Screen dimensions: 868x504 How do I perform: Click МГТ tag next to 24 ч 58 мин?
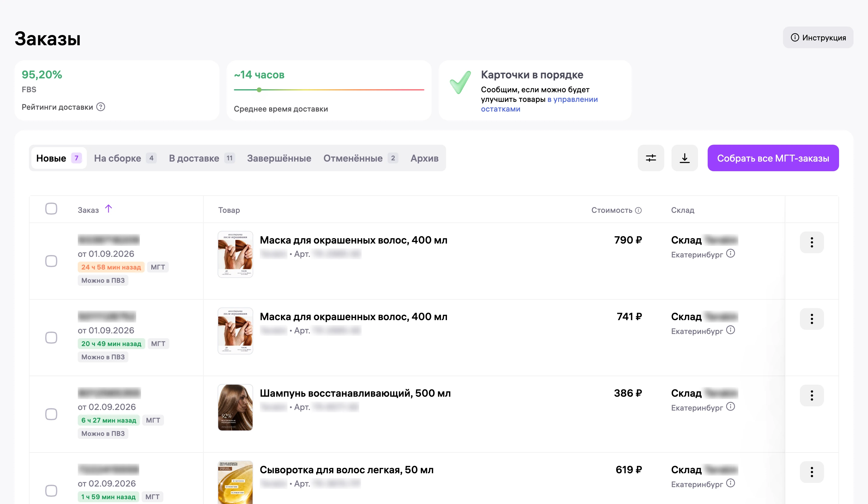point(158,267)
